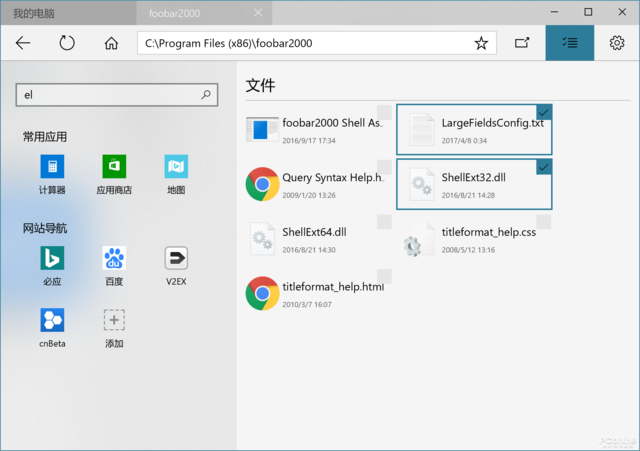
Task: Click the ShellExt64.dll gear file icon
Action: point(262,239)
